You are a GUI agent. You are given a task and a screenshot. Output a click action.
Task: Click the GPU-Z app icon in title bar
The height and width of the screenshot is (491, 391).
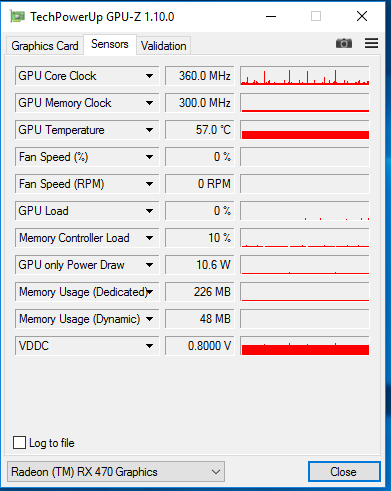17,16
